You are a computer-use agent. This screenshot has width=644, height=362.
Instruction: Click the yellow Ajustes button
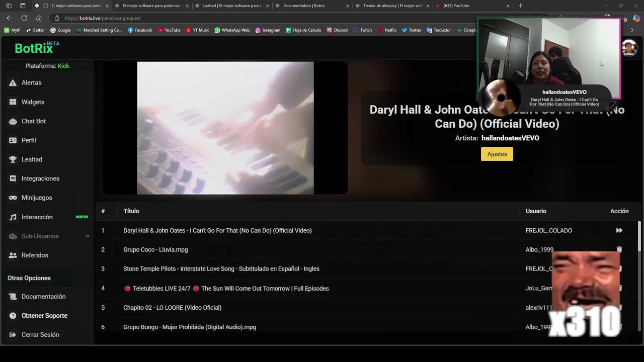click(x=497, y=154)
